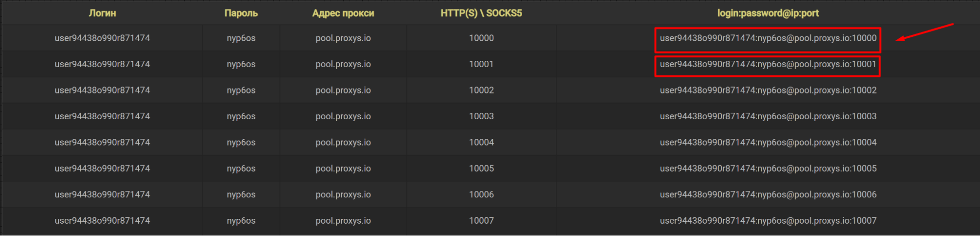Select the full proxy string ending in :10007
This screenshot has height=236, width=980.
click(768, 221)
